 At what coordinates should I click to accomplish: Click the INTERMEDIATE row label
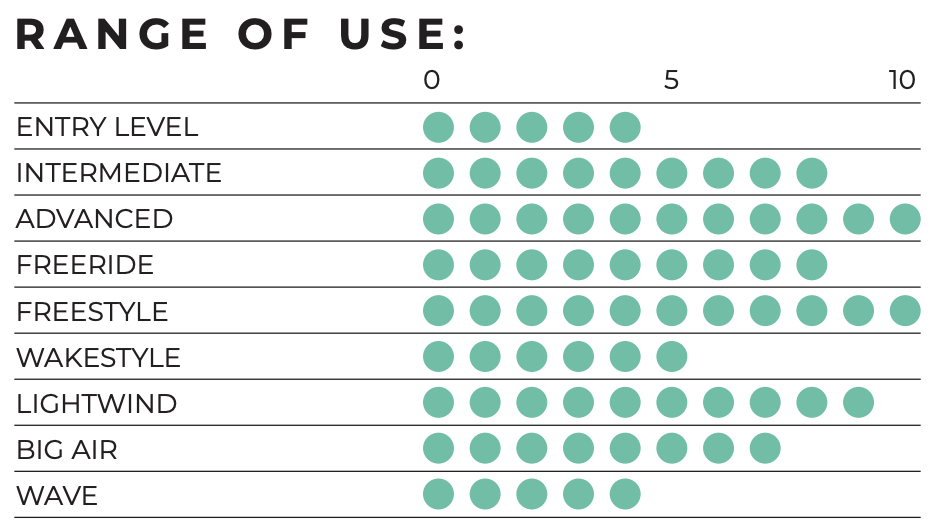coord(119,173)
